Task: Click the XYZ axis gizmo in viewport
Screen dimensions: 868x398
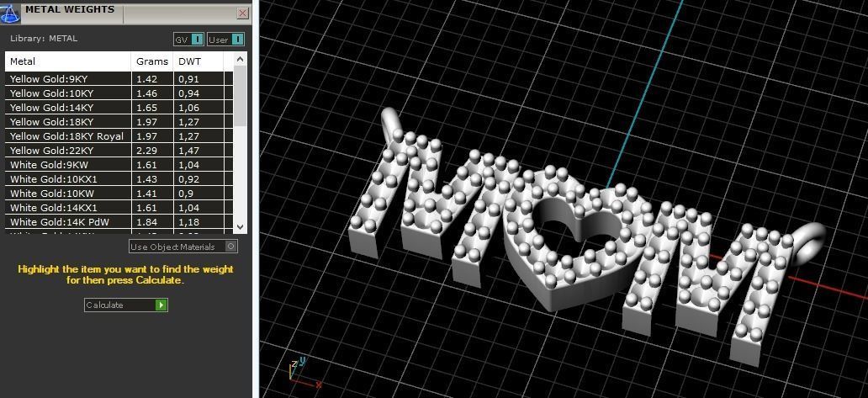Action: pos(304,374)
